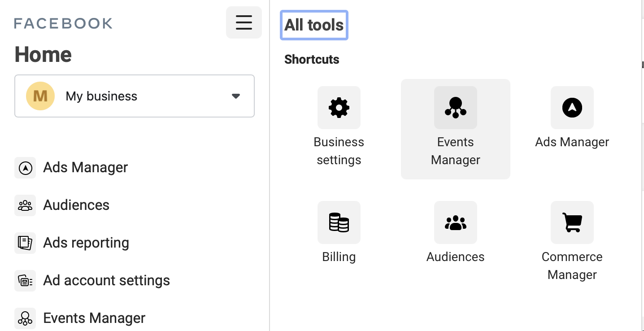644x331 pixels.
Task: Click the Ads reporting icon in sidebar
Action: pyautogui.click(x=25, y=243)
